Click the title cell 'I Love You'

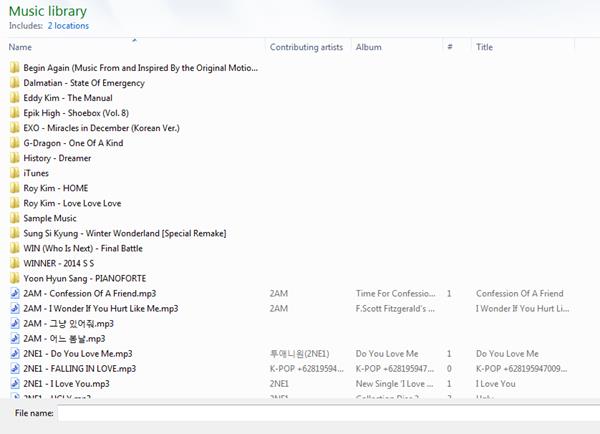pyautogui.click(x=496, y=383)
